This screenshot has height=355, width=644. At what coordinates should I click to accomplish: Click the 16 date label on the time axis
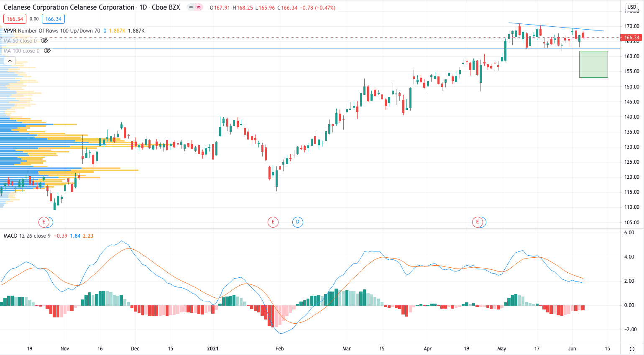[x=100, y=348]
